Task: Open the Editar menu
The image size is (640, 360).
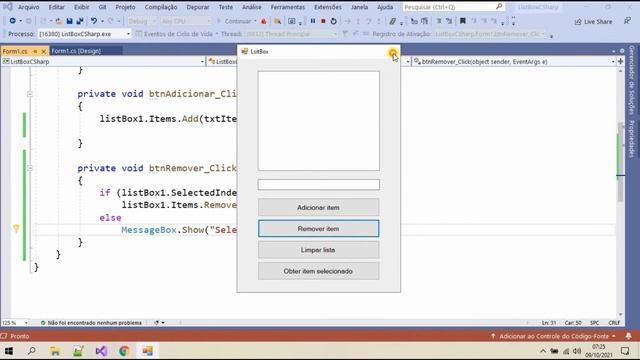Action: [56, 7]
